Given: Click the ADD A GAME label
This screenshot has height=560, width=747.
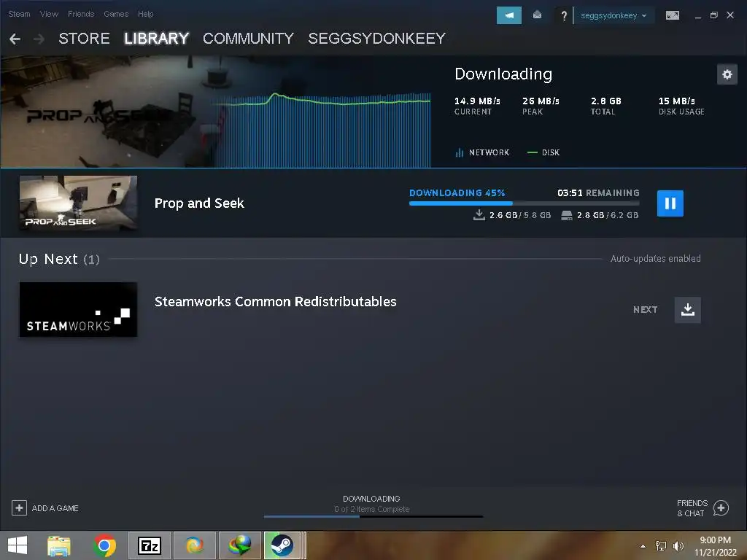Looking at the screenshot, I should pos(55,508).
